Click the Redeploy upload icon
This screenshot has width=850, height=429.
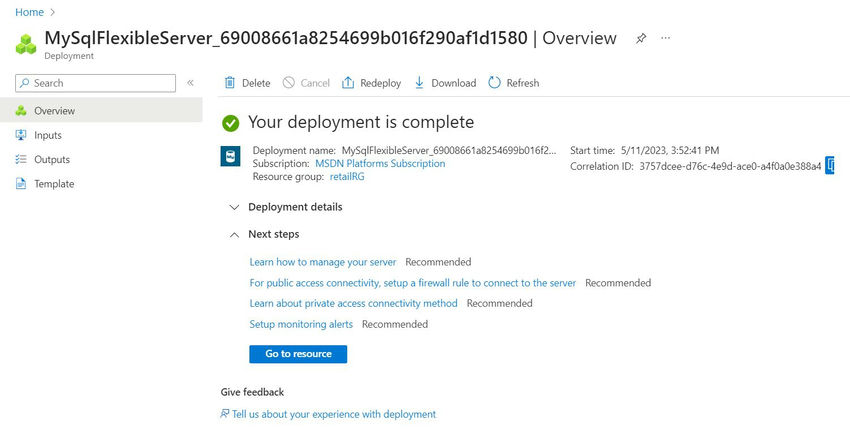click(x=348, y=82)
